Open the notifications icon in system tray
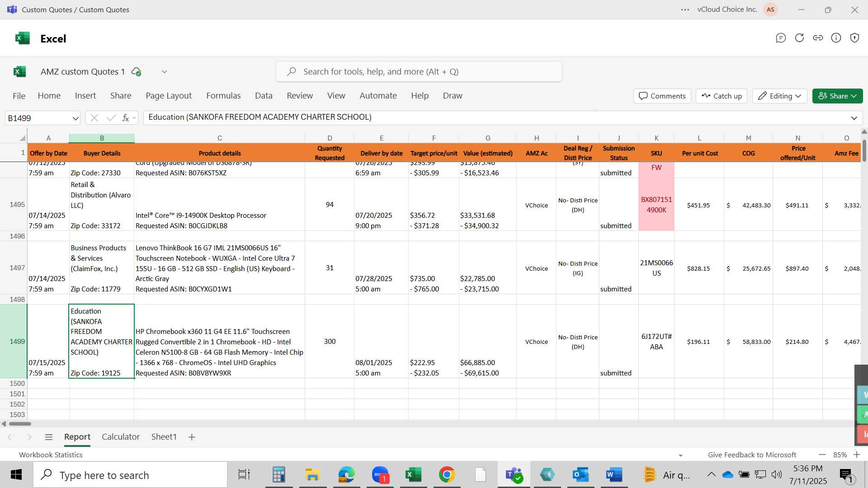The width and height of the screenshot is (868, 488). [846, 475]
